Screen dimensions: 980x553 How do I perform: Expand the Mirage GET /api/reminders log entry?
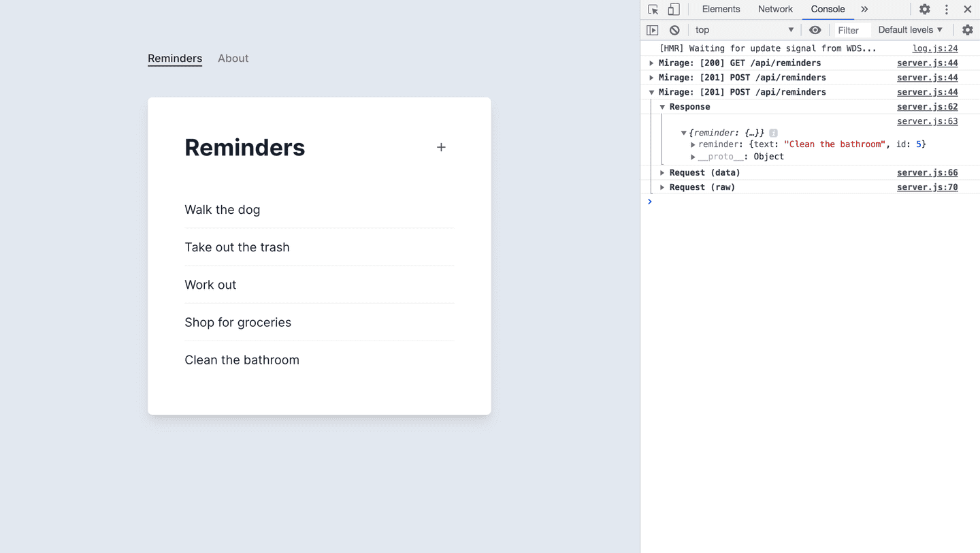click(x=651, y=63)
